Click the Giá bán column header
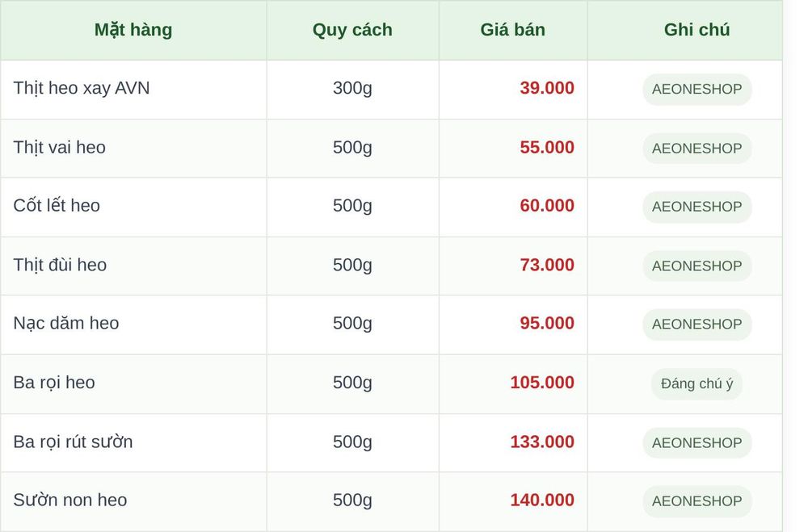The height and width of the screenshot is (532, 808). 513,30
